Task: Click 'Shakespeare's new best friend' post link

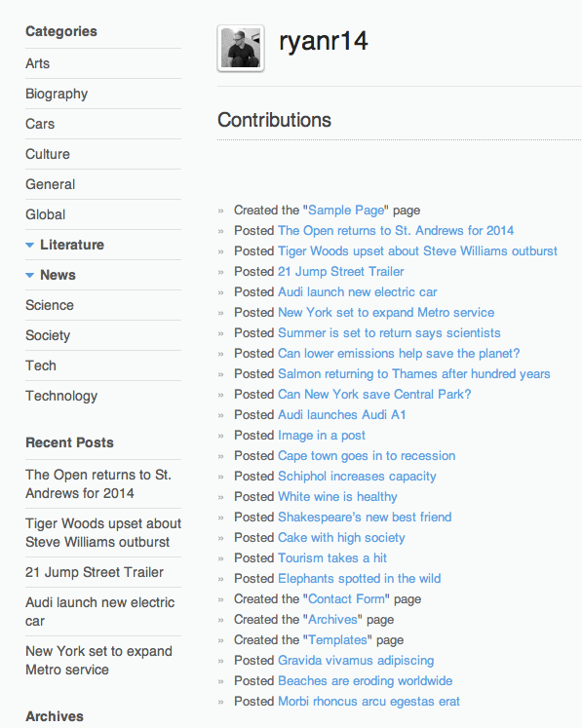Action: click(x=365, y=517)
